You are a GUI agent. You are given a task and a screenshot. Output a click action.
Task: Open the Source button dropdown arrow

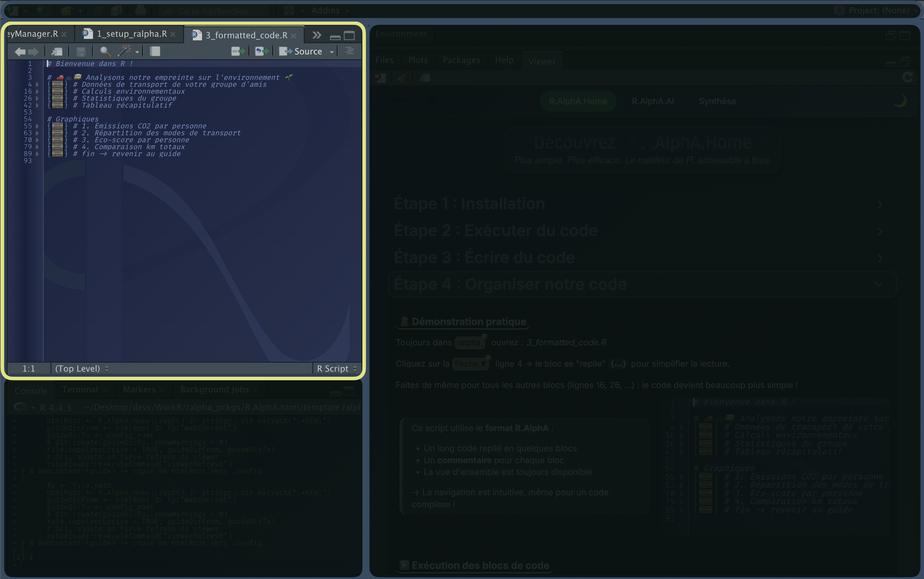pos(331,52)
